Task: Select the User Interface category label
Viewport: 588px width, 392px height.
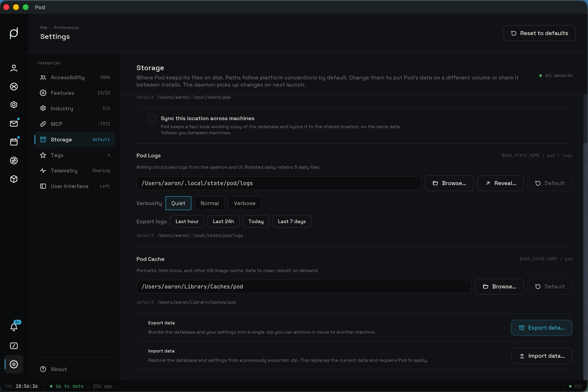Action: click(70, 186)
